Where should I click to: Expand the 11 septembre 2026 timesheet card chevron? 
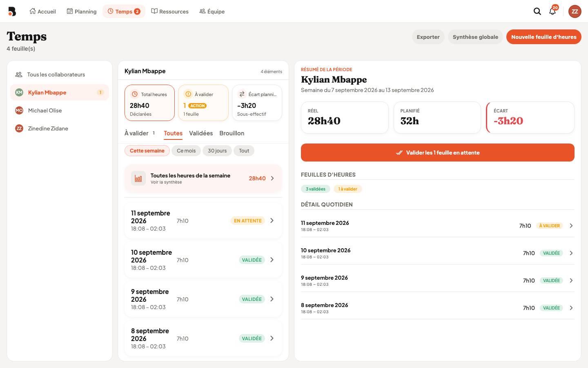point(272,221)
